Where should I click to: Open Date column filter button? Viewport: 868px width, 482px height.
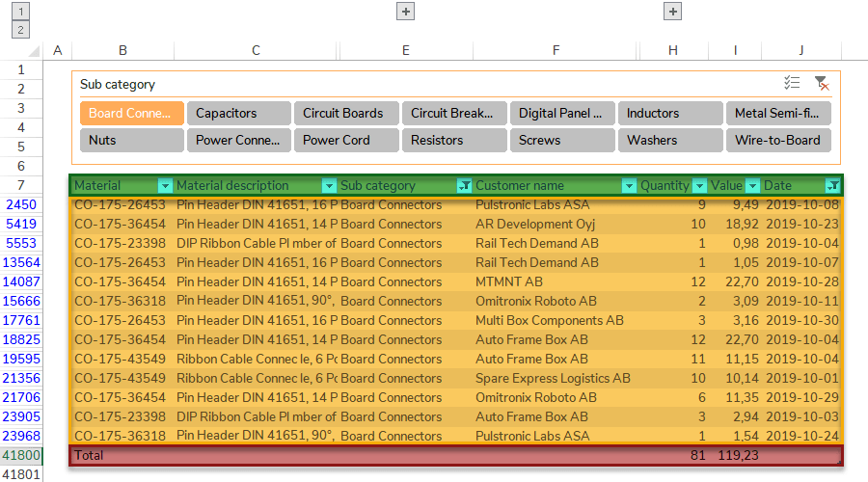[832, 185]
